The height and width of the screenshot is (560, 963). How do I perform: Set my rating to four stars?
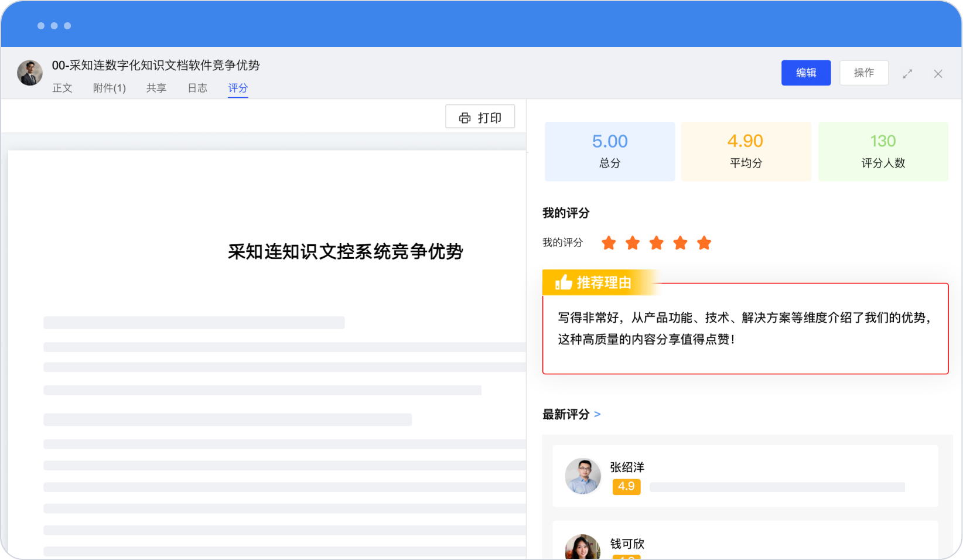pyautogui.click(x=680, y=243)
